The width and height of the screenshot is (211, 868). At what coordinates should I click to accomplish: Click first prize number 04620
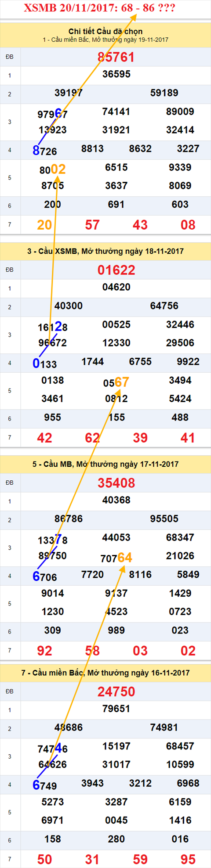(x=116, y=287)
